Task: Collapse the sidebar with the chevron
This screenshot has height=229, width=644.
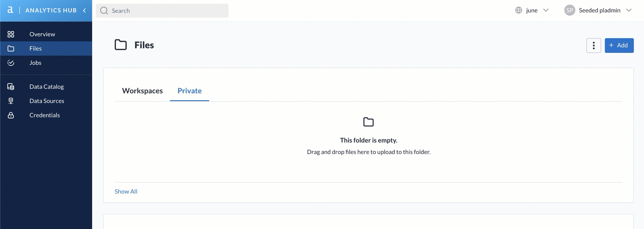Action: pos(84,10)
